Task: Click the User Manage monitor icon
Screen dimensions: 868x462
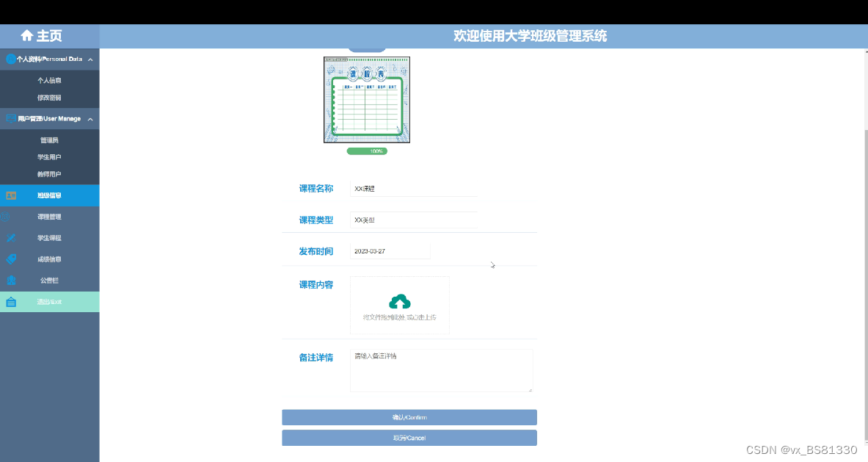Action: click(10, 118)
